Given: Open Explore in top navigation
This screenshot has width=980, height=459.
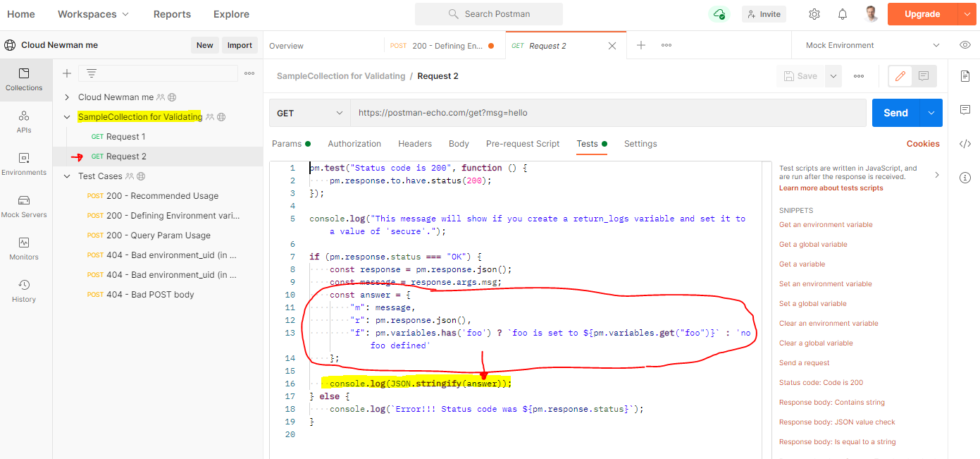Looking at the screenshot, I should coord(231,14).
